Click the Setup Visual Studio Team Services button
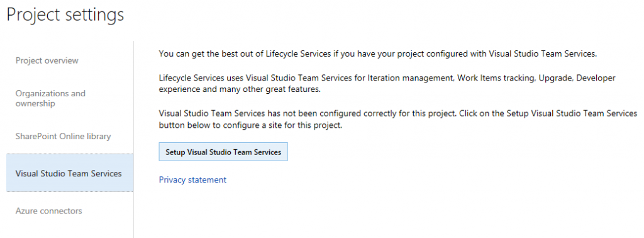The image size is (644, 238). point(223,152)
